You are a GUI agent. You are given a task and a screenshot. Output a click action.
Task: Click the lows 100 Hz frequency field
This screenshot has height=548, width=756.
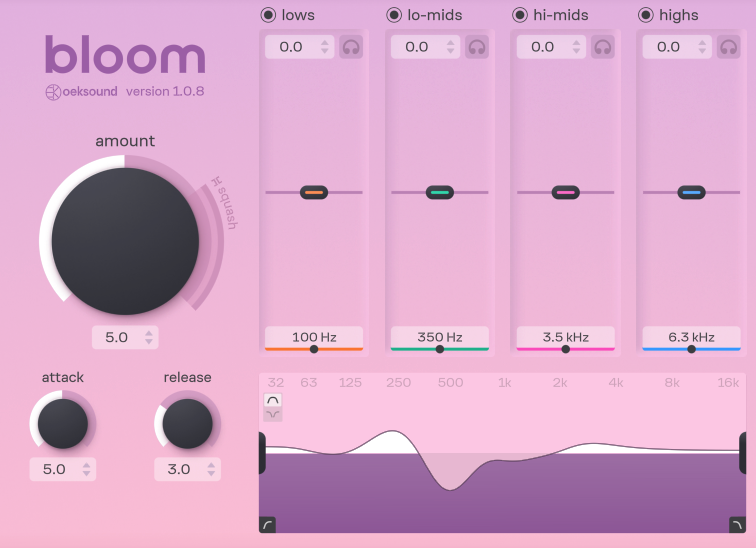(314, 337)
